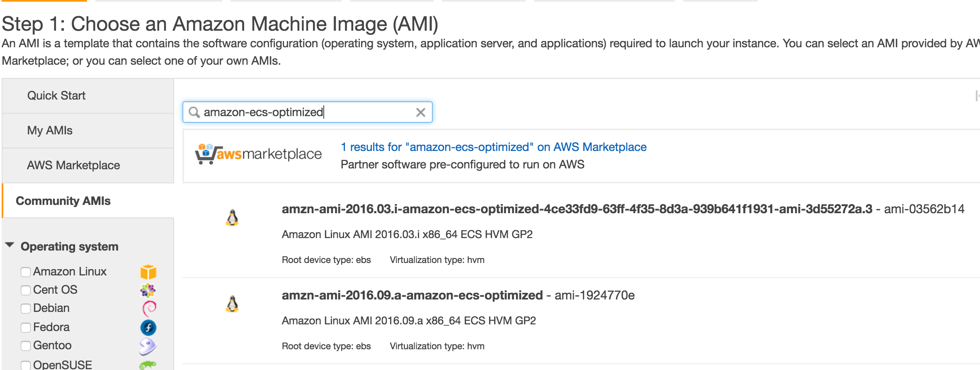Select the amzn-ami-2016.03.i-amazon-ecs-optimized AMI title
The image size is (980, 370).
[577, 209]
